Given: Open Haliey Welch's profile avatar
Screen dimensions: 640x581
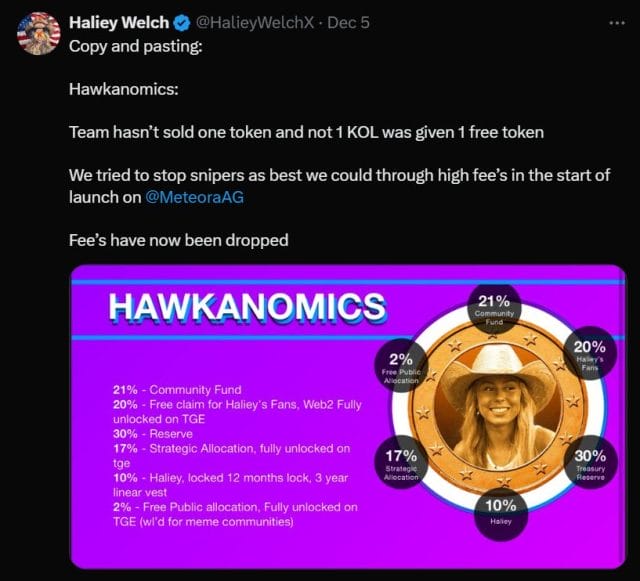Looking at the screenshot, I should click(38, 33).
